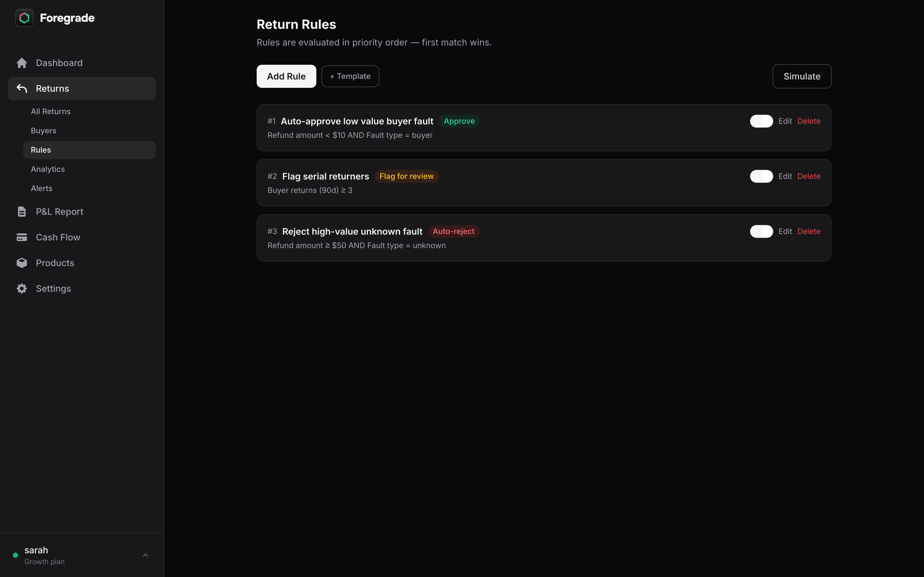Collapse the sarah account section
This screenshot has height=577, width=924.
coord(145,555)
